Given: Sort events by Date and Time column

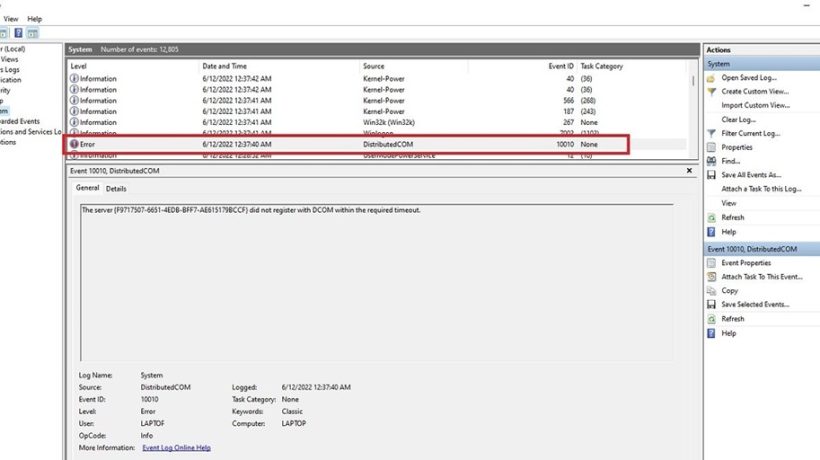Looking at the screenshot, I should 279,66.
